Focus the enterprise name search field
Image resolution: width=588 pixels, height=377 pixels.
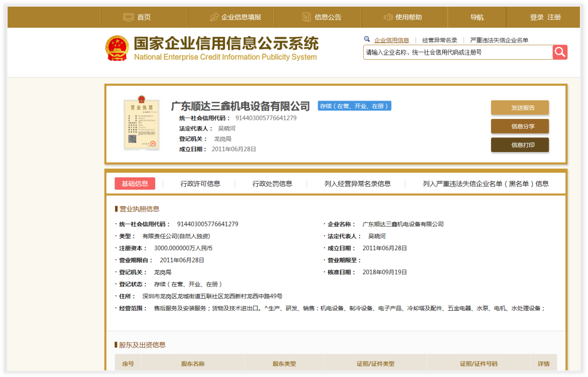(x=458, y=52)
